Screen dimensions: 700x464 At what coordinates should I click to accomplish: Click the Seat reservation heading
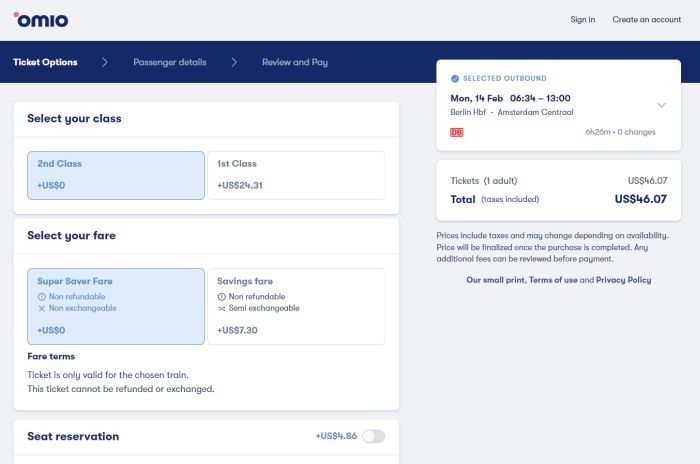click(x=73, y=436)
